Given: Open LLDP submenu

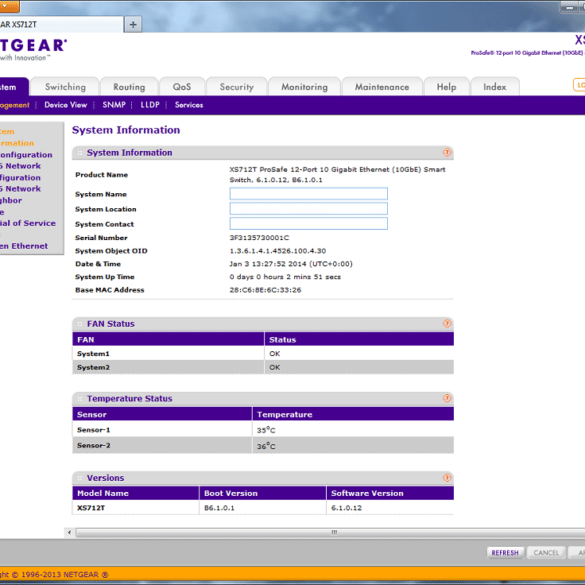Looking at the screenshot, I should tap(150, 105).
